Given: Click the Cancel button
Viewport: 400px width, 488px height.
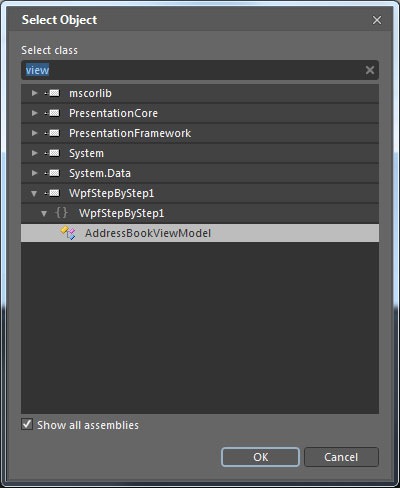Looking at the screenshot, I should (x=341, y=457).
